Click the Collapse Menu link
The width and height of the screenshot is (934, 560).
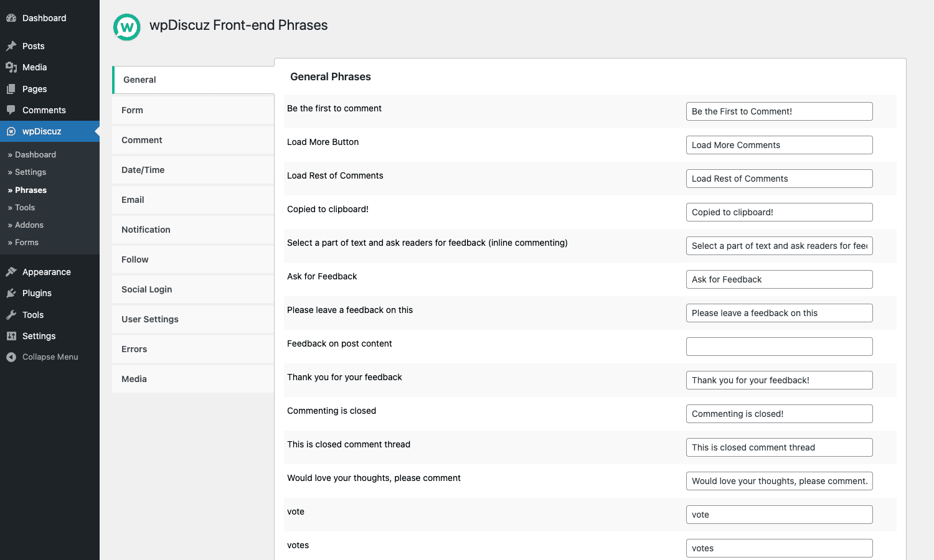click(50, 357)
